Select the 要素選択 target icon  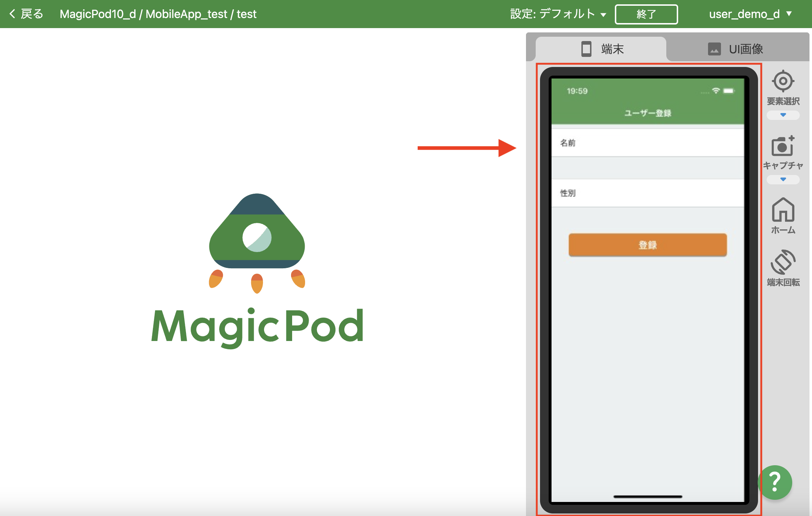pos(783,81)
